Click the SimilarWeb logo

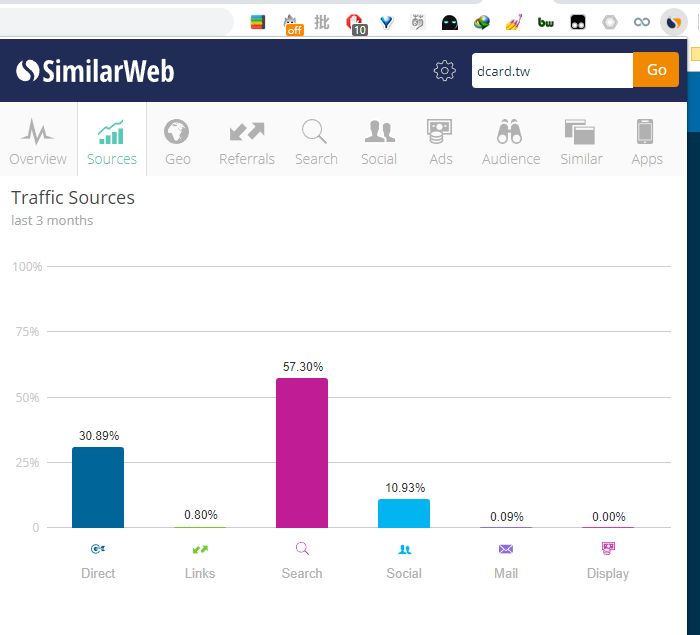click(x=95, y=70)
